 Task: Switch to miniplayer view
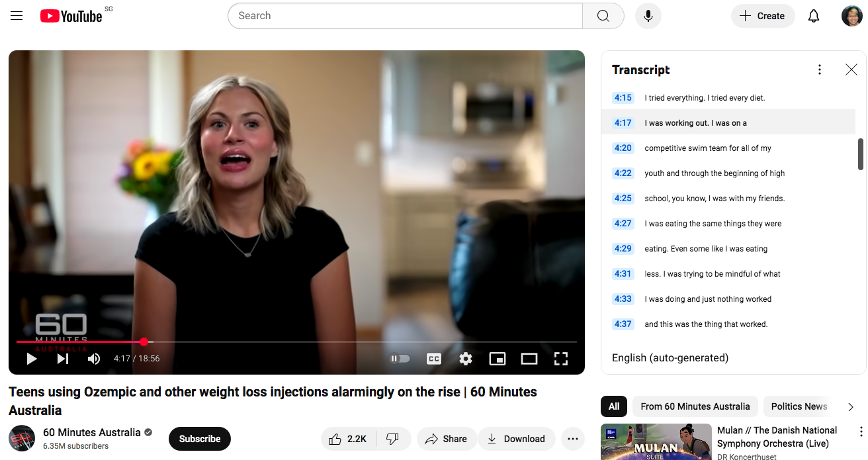click(x=498, y=359)
